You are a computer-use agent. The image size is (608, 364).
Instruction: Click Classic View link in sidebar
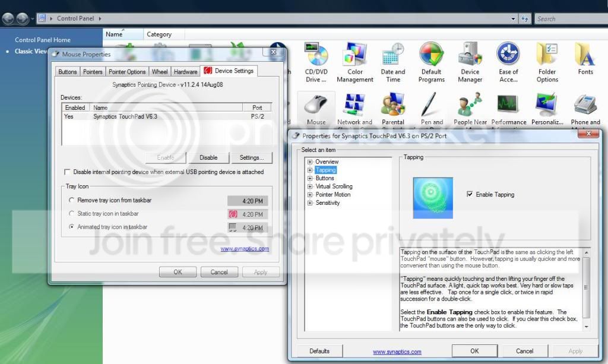31,51
